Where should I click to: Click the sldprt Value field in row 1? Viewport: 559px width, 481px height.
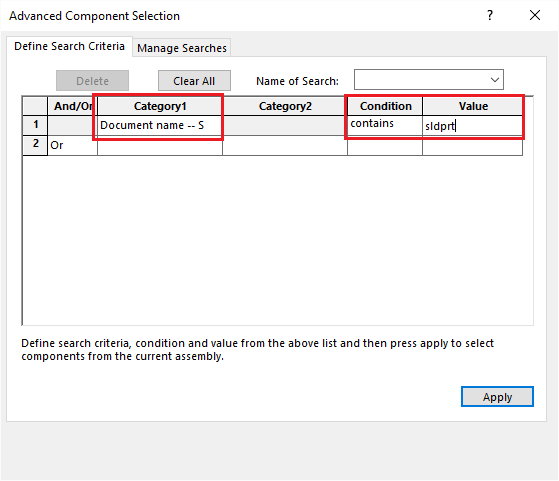pos(473,126)
